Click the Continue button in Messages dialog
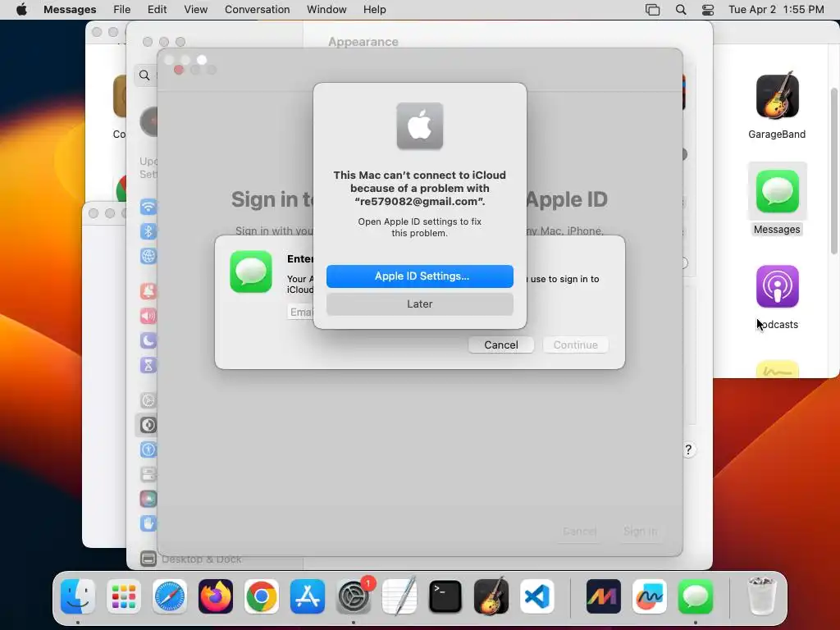Image resolution: width=840 pixels, height=630 pixels. click(x=575, y=345)
